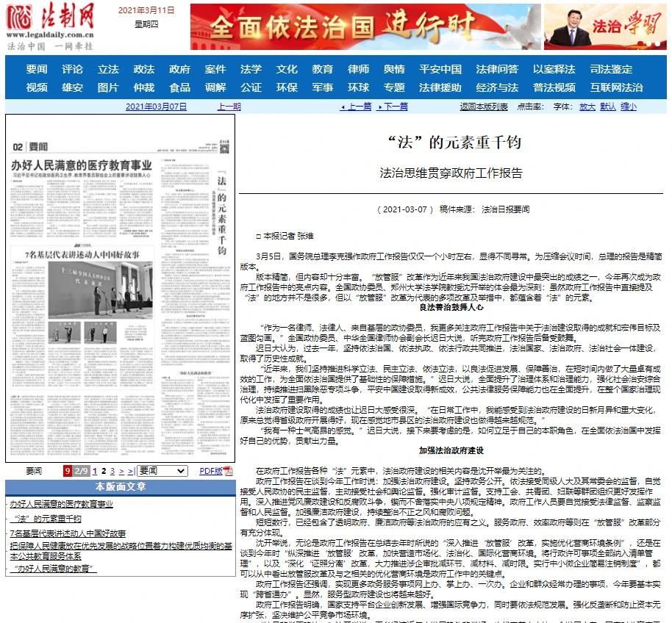
Task: Open article 办好人民满意的医疗教育事业
Action: click(61, 505)
